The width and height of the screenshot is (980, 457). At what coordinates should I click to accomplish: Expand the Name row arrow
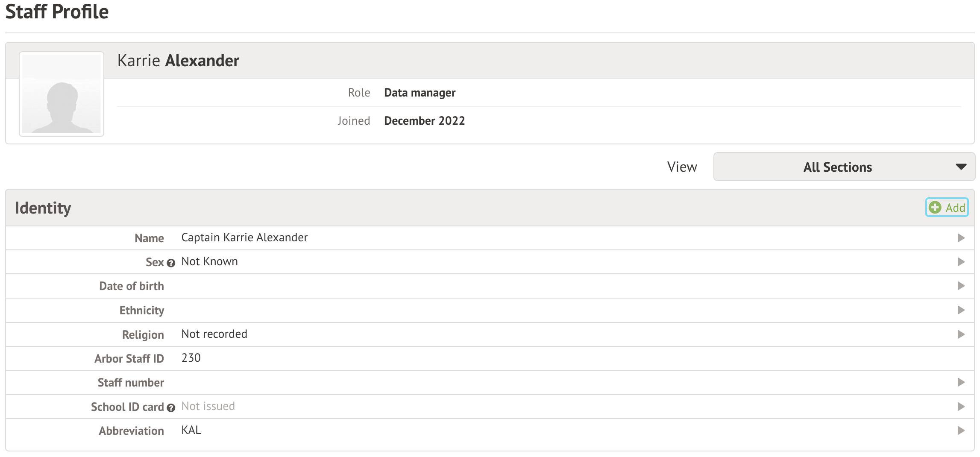(x=961, y=238)
